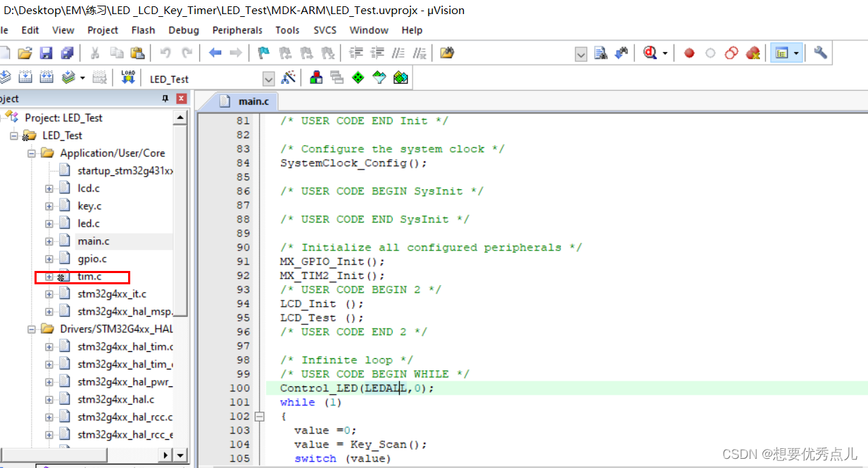The image size is (868, 468).
Task: Select the main.c editor tab
Action: coord(255,101)
